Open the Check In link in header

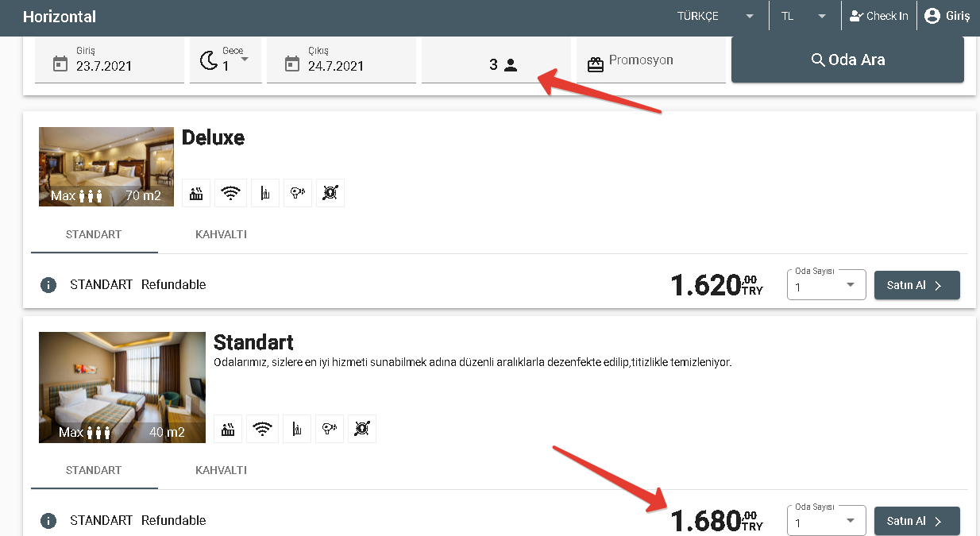tap(878, 16)
